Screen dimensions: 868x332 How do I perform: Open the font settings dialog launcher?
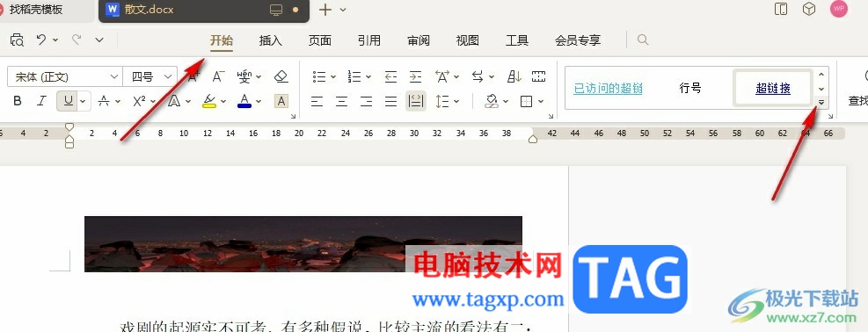pyautogui.click(x=294, y=116)
